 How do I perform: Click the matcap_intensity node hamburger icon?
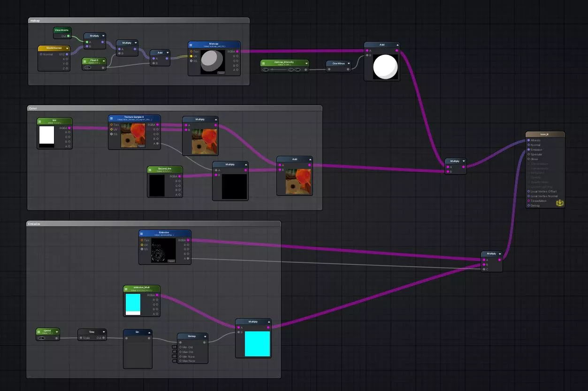point(264,63)
